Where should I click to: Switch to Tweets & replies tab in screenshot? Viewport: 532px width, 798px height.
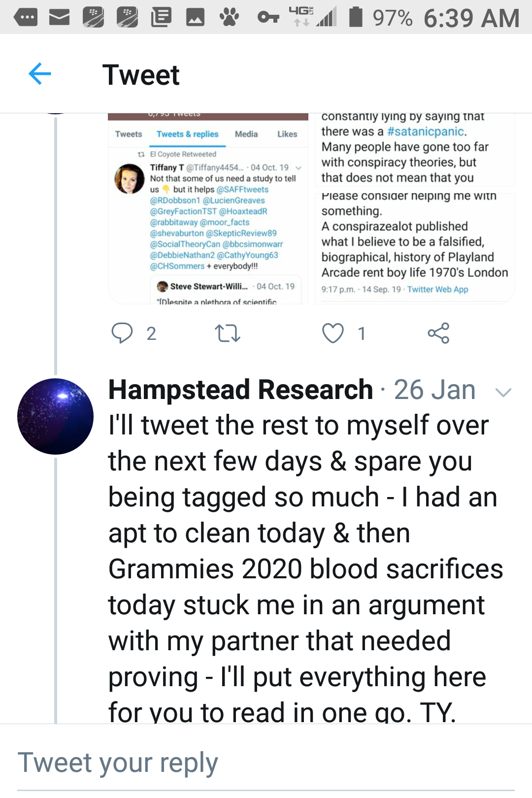[187, 134]
